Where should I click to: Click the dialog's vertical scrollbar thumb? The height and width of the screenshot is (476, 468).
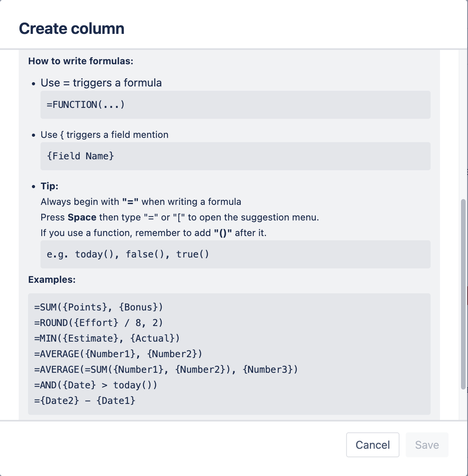click(x=463, y=294)
